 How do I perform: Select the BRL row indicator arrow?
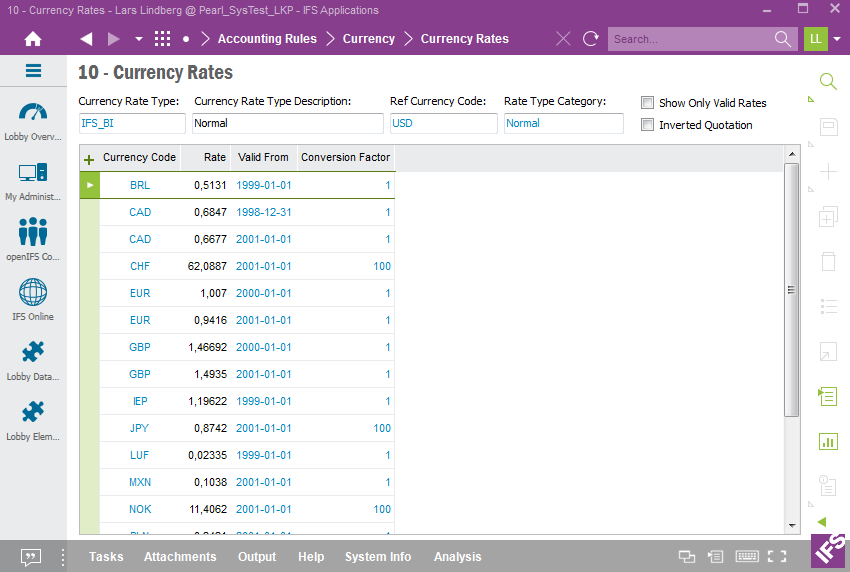pyautogui.click(x=90, y=185)
